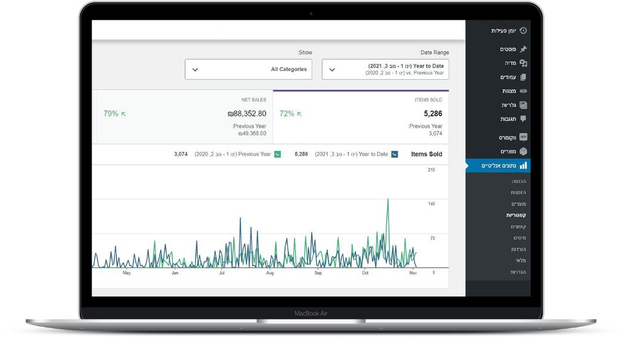Screen dimensions: 644x337
Task: Click the 5,286 value in summary tab
Action: [x=433, y=113]
